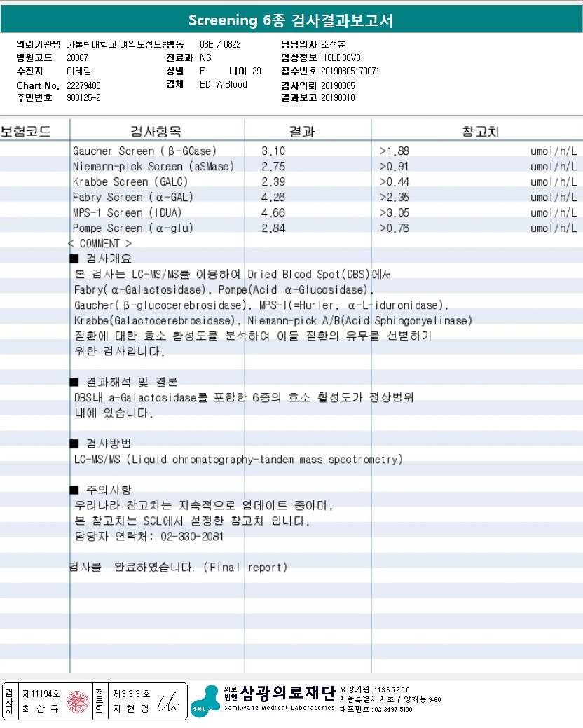583x728 pixels.
Task: Click the Chart No. value 22279480
Action: coord(83,86)
